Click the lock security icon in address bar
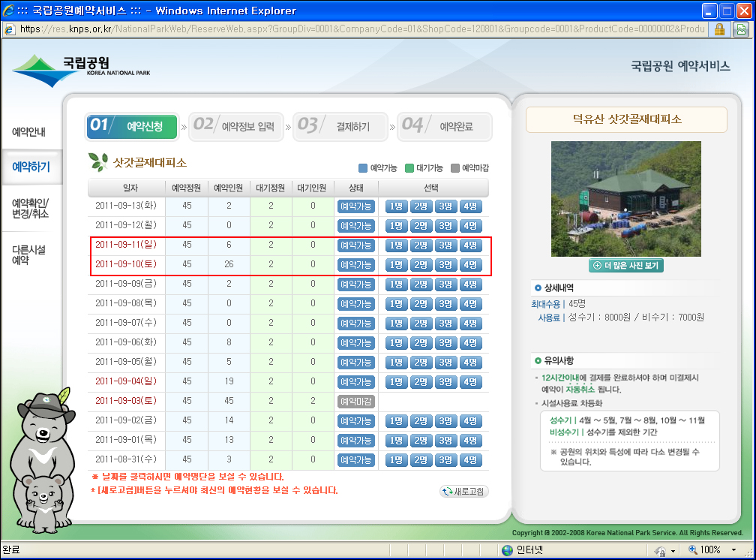The width and height of the screenshot is (756, 560). pos(719,29)
